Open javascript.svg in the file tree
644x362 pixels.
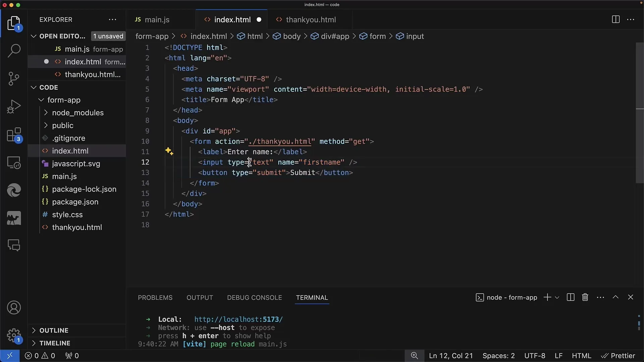[x=77, y=164]
